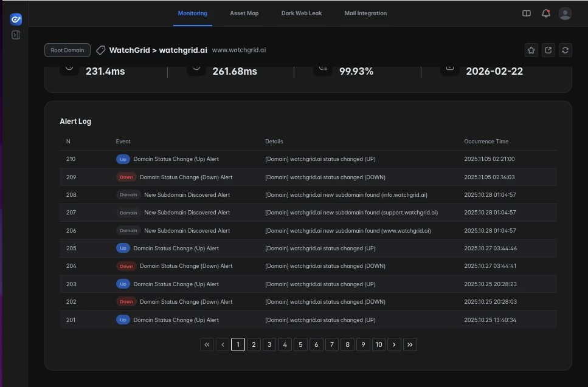
Task: Open the Dark Web Leak tab
Action: (x=302, y=13)
